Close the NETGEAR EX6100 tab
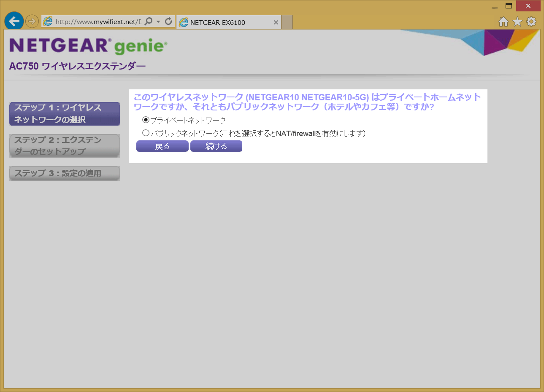The width and height of the screenshot is (544, 392). pyautogui.click(x=276, y=22)
